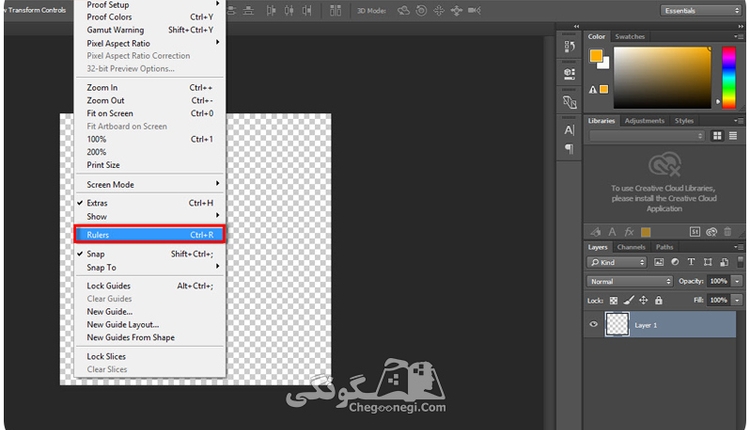Open the Libraries selection dropdown
This screenshot has height=430, width=750.
point(647,136)
